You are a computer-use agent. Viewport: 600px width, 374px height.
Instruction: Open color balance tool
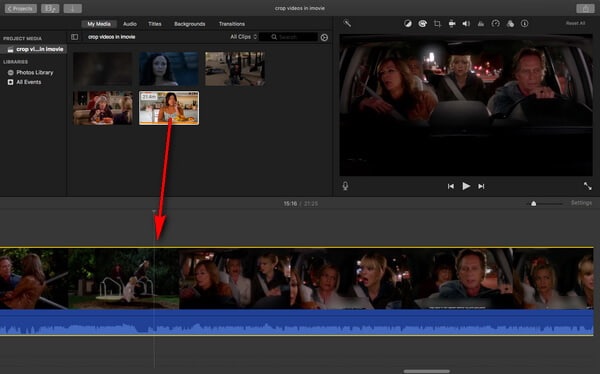408,24
